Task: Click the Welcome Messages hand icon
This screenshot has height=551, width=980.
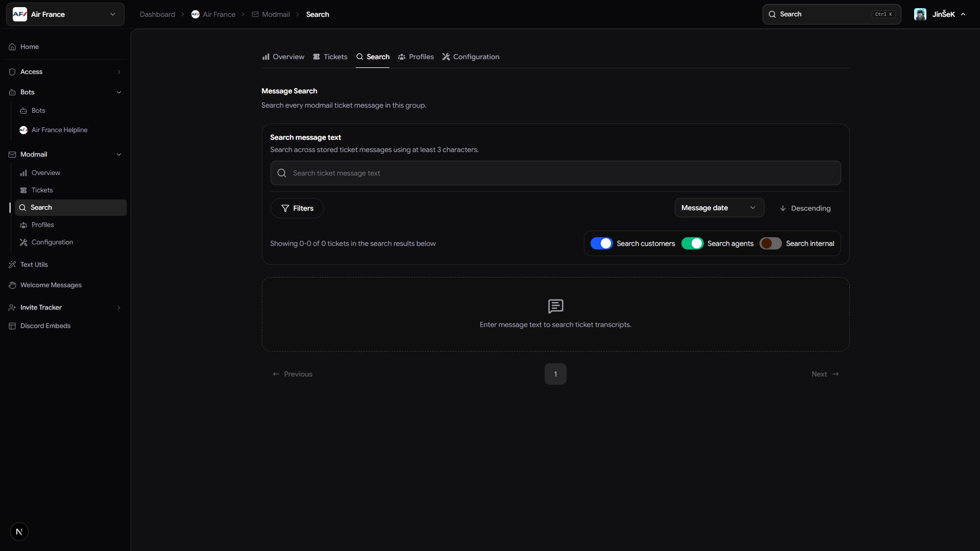Action: tap(12, 285)
